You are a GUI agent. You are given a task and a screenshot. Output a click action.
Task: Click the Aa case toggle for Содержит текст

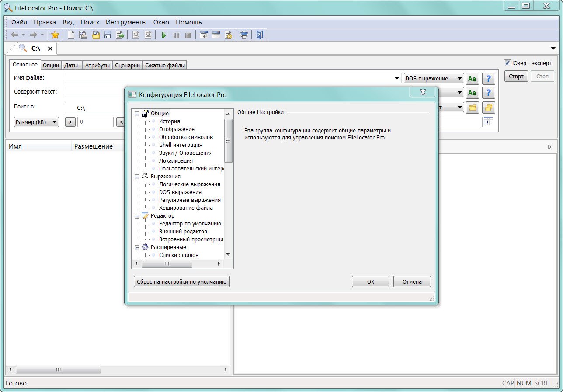coord(472,93)
